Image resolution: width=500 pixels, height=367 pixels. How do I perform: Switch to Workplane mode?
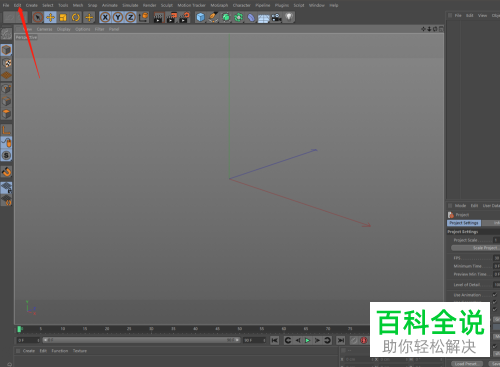[6, 76]
